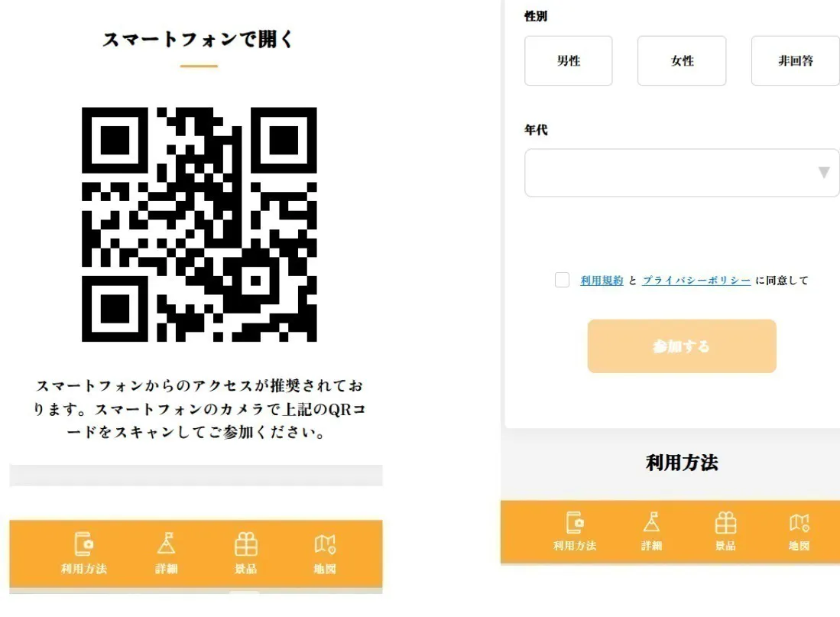Check the terms agreement checkbox
The height and width of the screenshot is (617, 840).
point(562,280)
